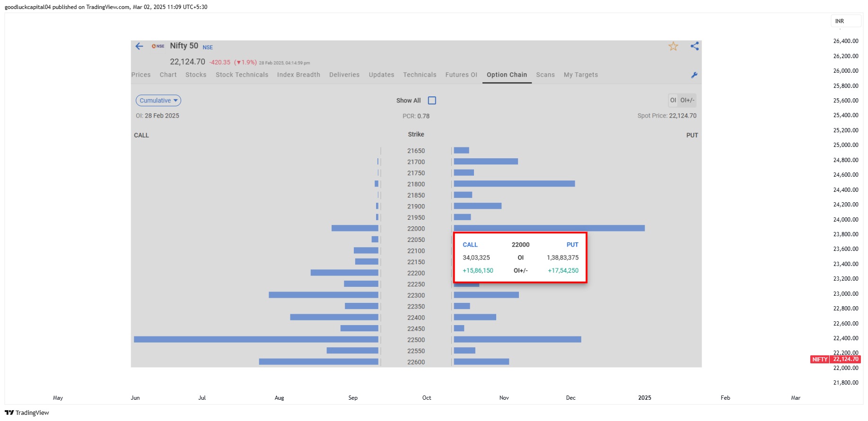Open the Scans tab
Screen dimensions: 868x421
click(545, 75)
